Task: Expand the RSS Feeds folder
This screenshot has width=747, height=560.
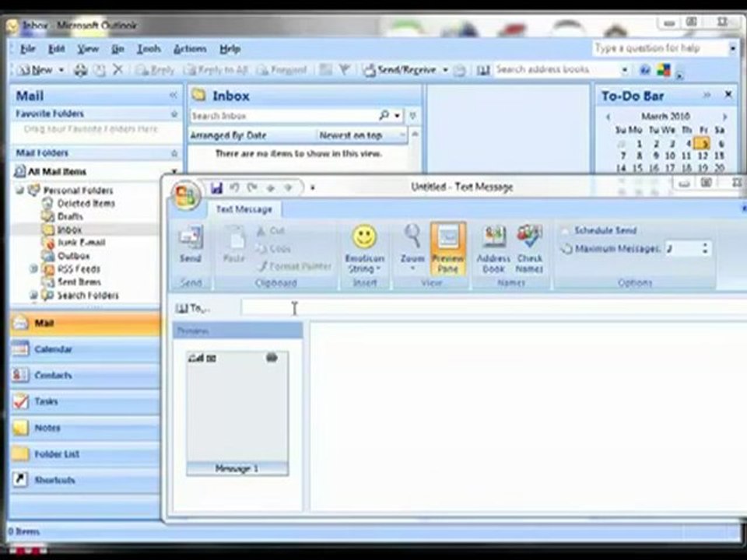Action: 33,268
